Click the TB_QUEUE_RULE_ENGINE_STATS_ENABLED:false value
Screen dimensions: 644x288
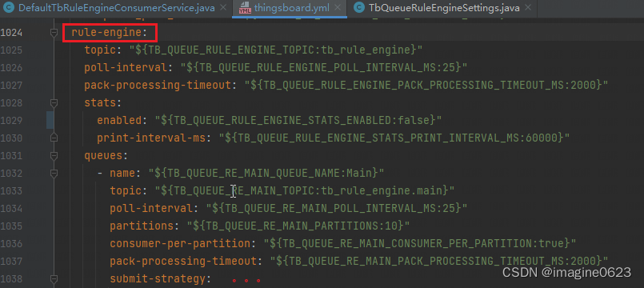[298, 120]
